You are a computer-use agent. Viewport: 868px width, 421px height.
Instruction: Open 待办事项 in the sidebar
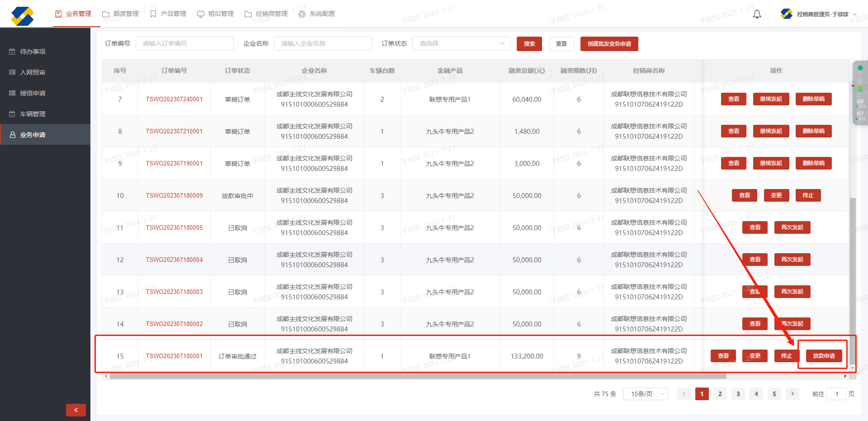point(33,52)
